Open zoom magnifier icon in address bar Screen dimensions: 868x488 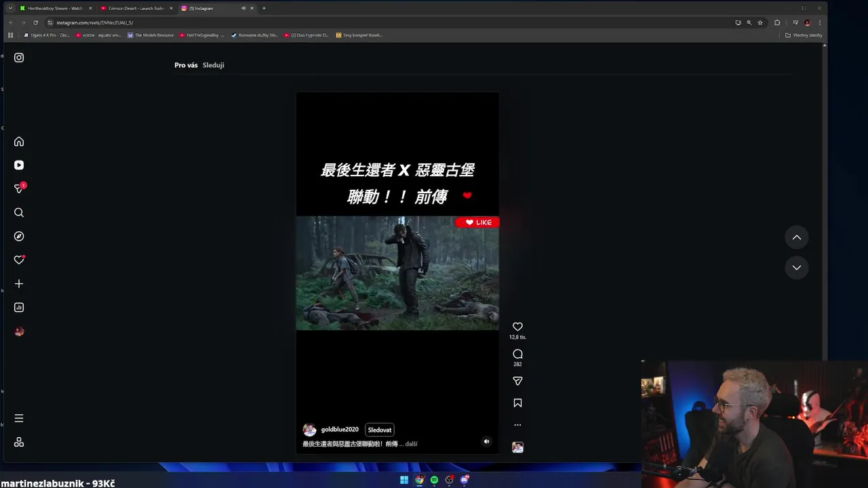(749, 22)
